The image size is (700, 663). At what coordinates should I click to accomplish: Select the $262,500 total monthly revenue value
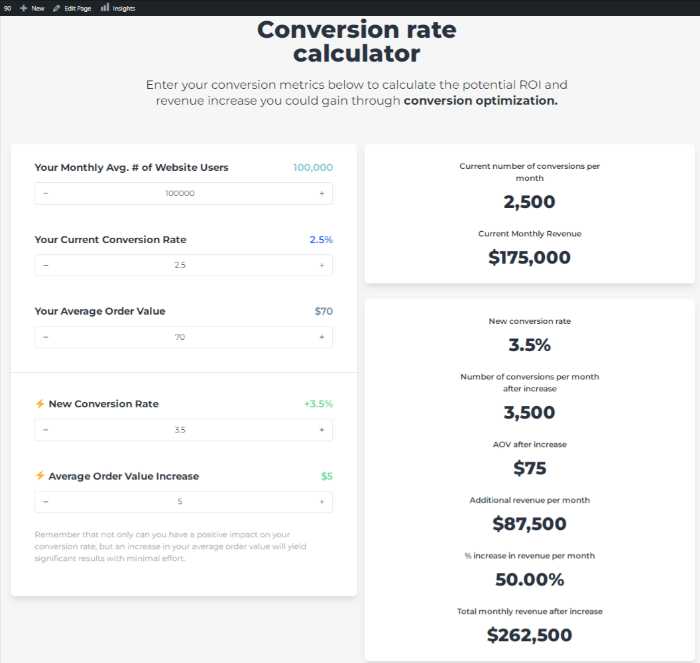point(529,635)
